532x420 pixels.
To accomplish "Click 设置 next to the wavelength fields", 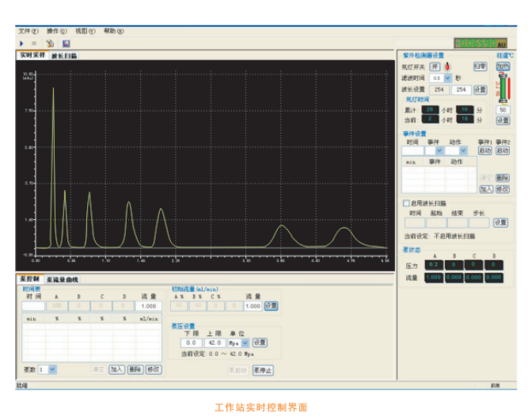I will tap(480, 90).
